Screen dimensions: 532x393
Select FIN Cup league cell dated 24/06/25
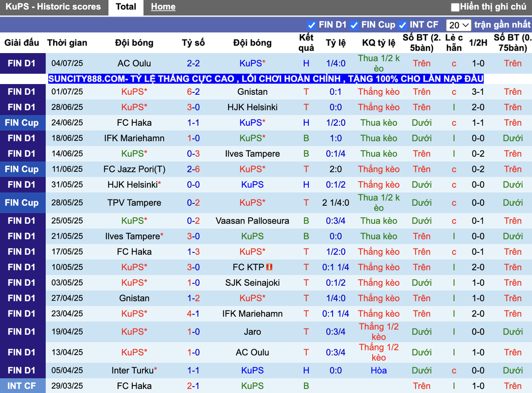point(23,123)
